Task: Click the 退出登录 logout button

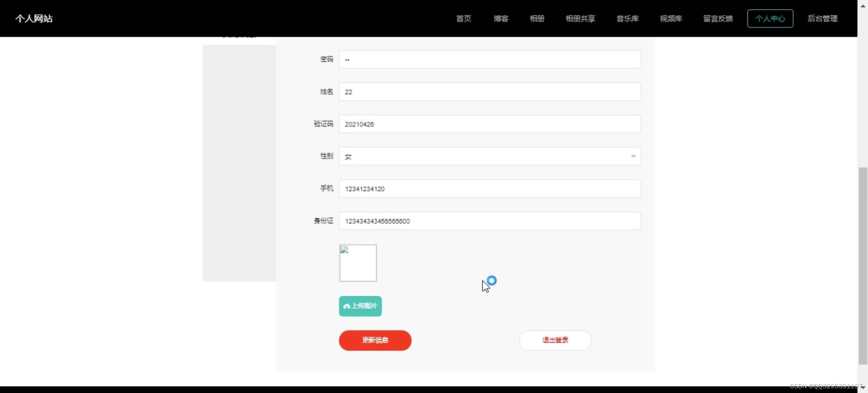Action: coord(555,340)
